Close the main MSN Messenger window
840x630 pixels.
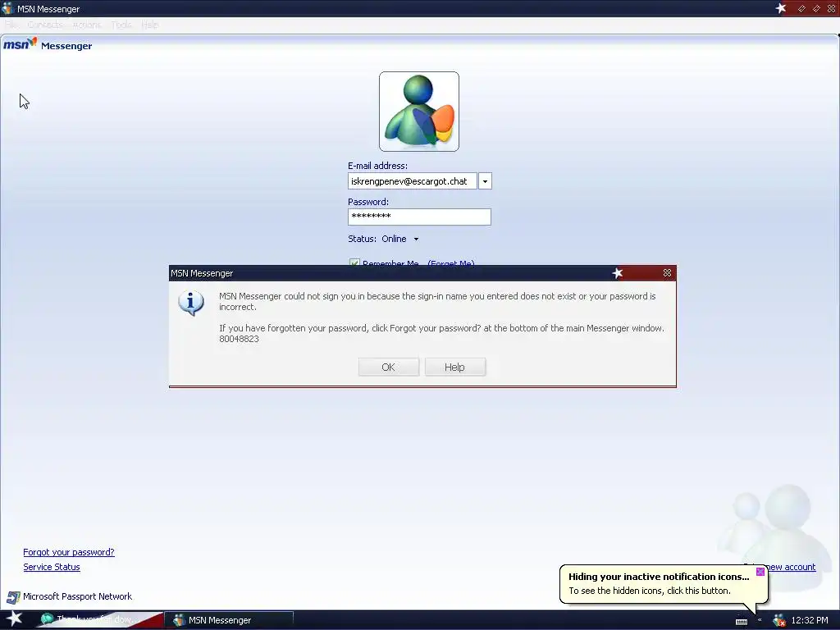click(x=832, y=8)
